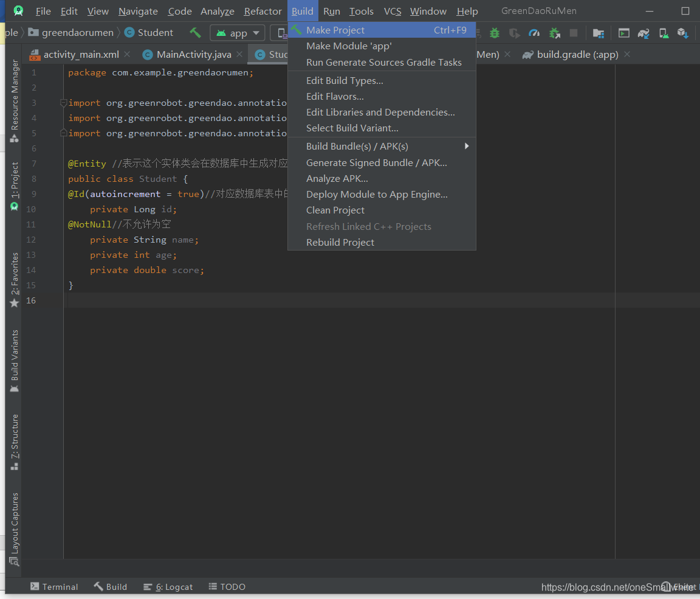700x599 pixels.
Task: Open Edit Libraries and Dependencies...
Action: click(382, 112)
